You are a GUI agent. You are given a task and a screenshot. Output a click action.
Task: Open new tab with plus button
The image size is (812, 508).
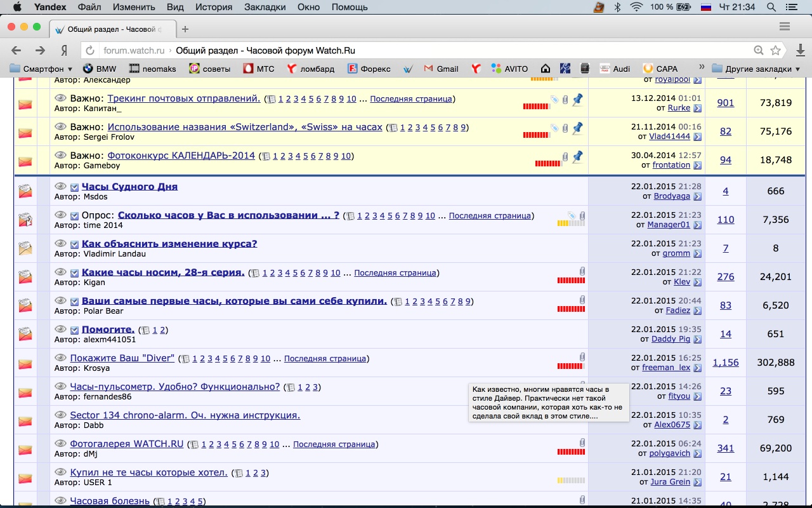(x=185, y=29)
